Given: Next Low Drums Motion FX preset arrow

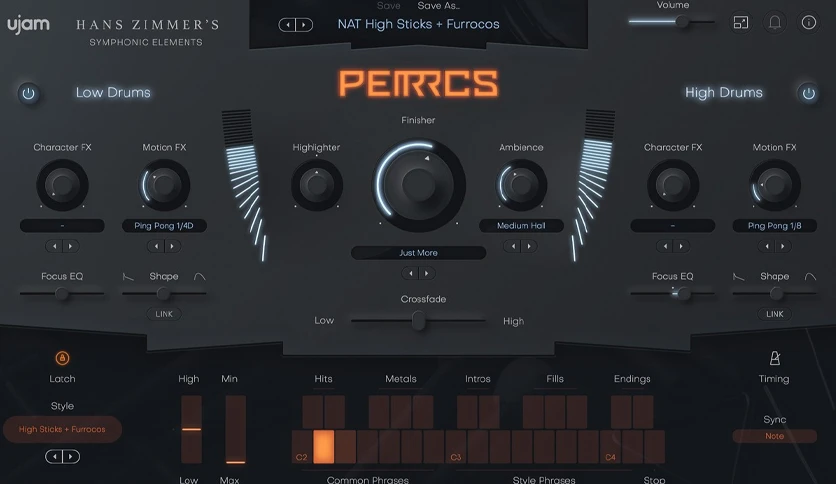Looking at the screenshot, I should [172, 246].
